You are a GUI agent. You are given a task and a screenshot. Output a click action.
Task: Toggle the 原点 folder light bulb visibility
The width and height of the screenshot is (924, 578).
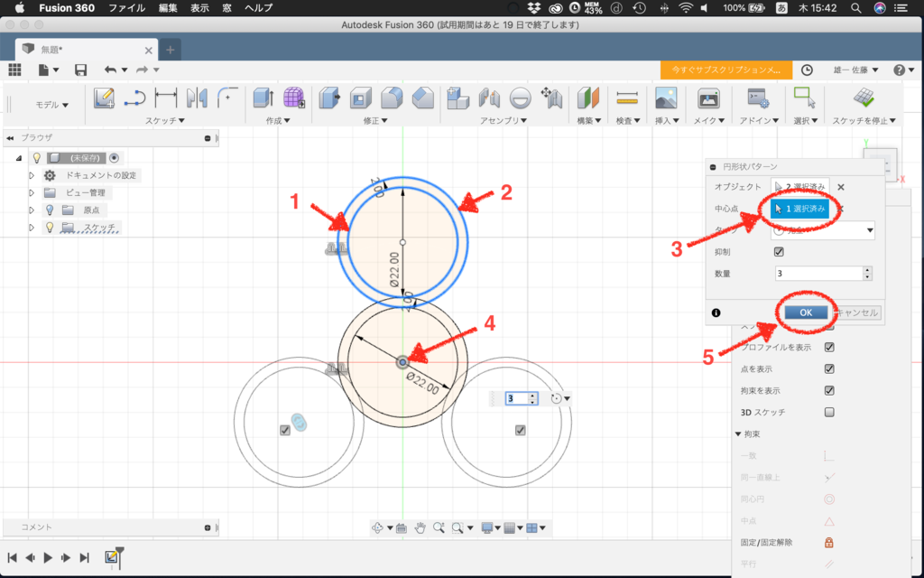[x=50, y=210]
